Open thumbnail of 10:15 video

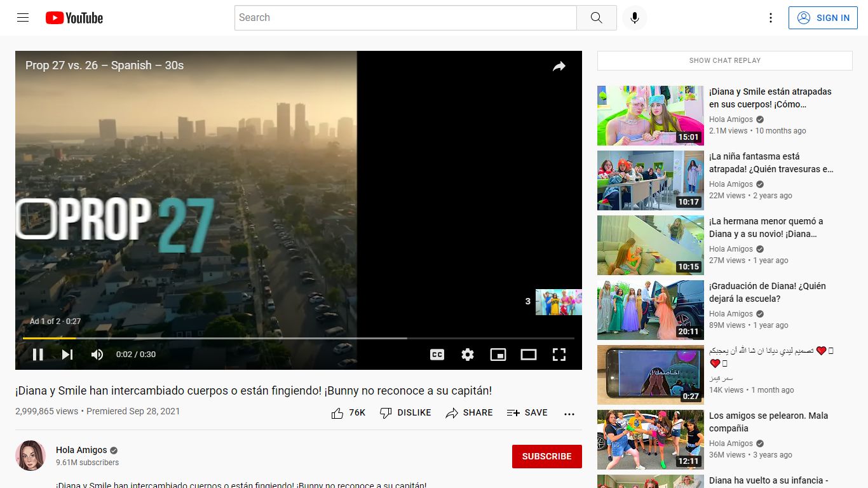pos(651,245)
